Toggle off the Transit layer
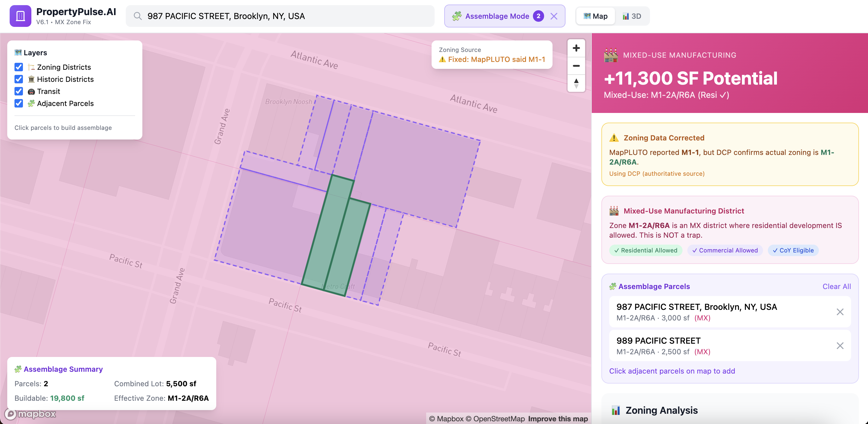Viewport: 868px width, 424px height. pyautogui.click(x=18, y=91)
